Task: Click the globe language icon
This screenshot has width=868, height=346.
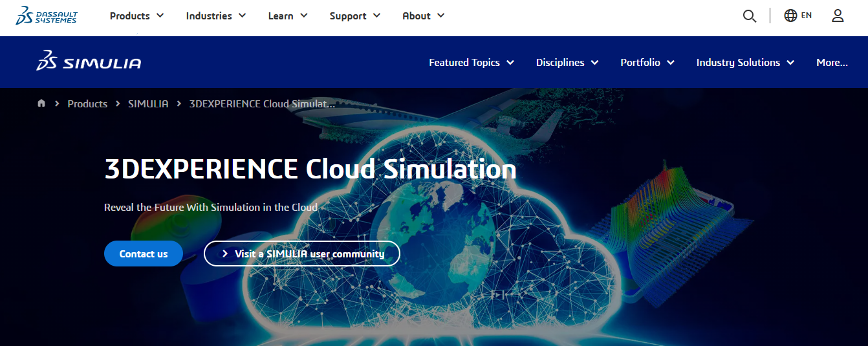Action: pos(790,16)
